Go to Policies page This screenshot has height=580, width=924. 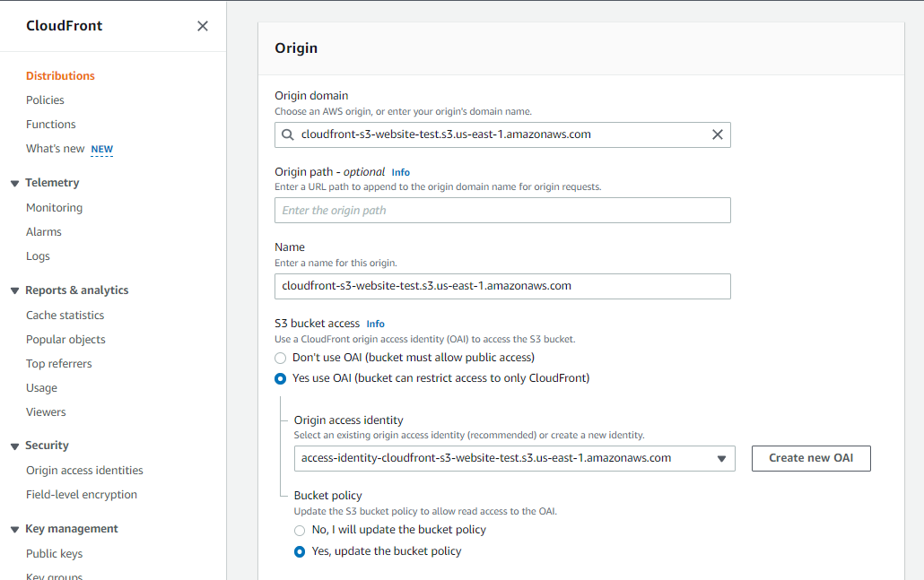tap(45, 100)
